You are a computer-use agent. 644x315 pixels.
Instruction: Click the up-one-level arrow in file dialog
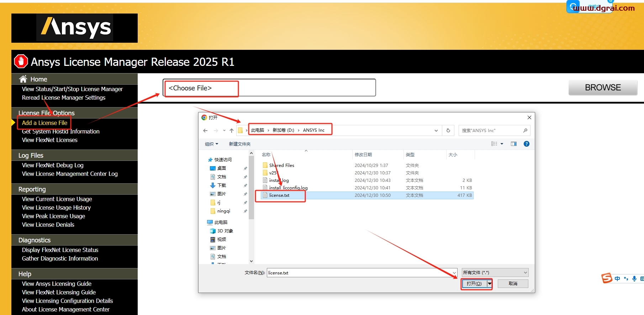(232, 131)
